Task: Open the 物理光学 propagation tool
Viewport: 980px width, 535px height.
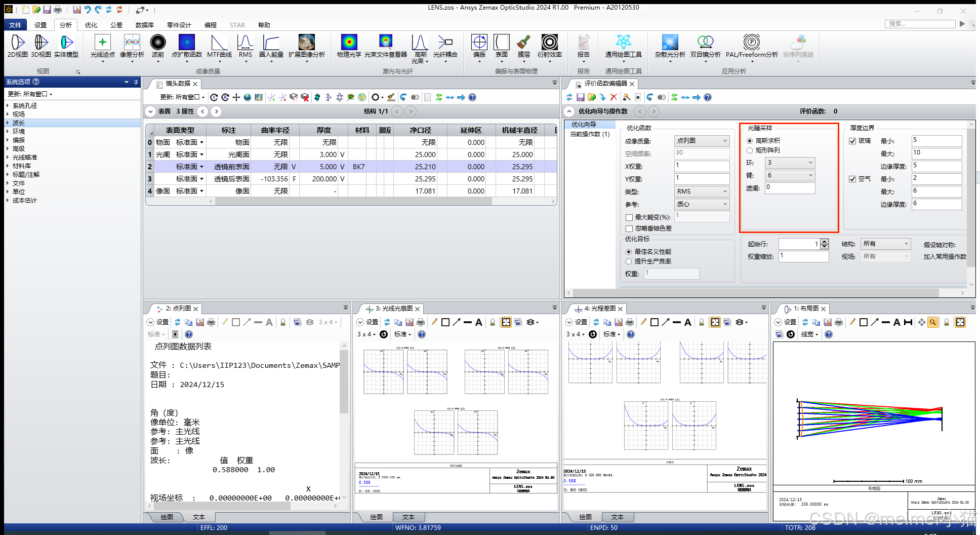Action: point(349,46)
